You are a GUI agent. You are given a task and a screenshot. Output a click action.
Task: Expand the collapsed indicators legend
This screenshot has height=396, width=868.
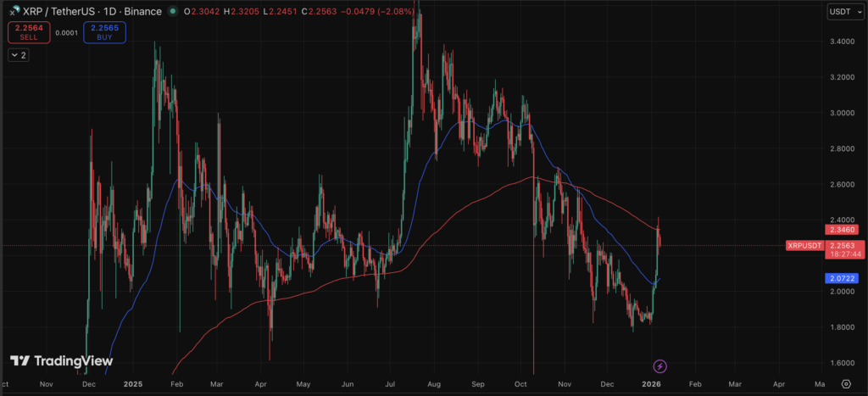click(18, 55)
